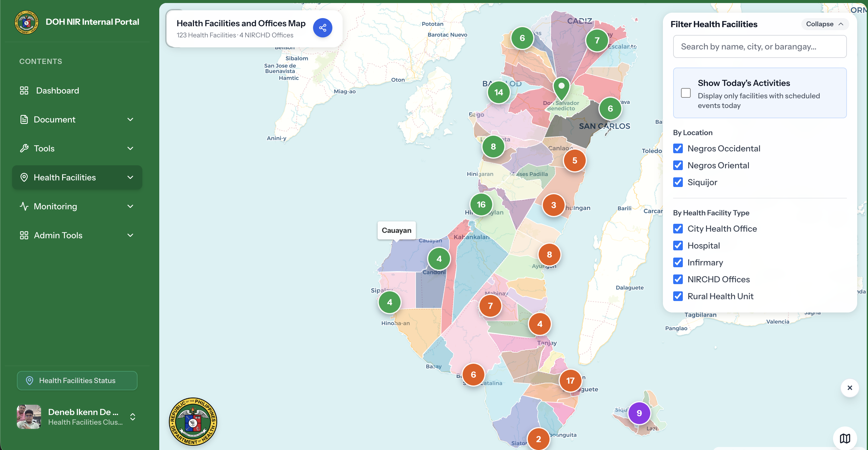Click the orange cluster marker showing 5
This screenshot has width=868, height=450.
point(575,160)
